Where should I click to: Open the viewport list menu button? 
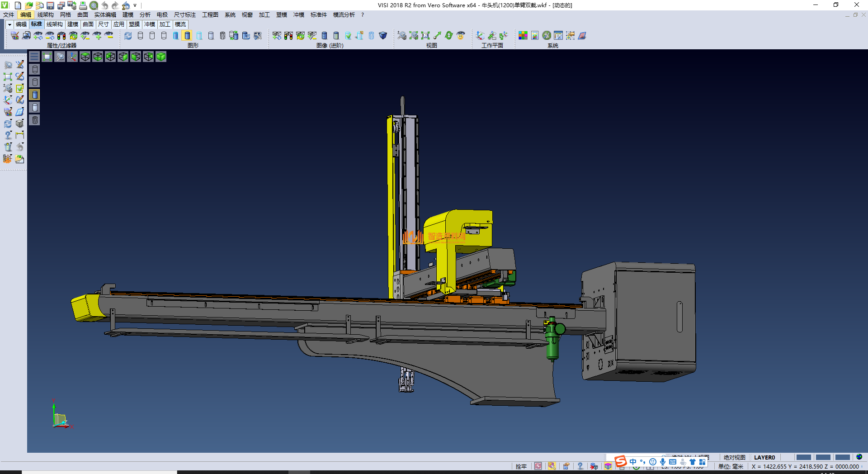(x=34, y=57)
